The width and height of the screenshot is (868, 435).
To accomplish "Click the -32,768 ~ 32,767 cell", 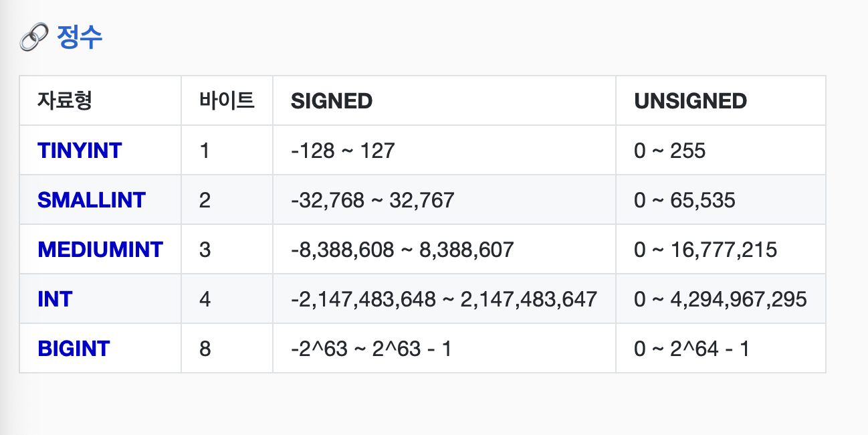I will click(372, 200).
